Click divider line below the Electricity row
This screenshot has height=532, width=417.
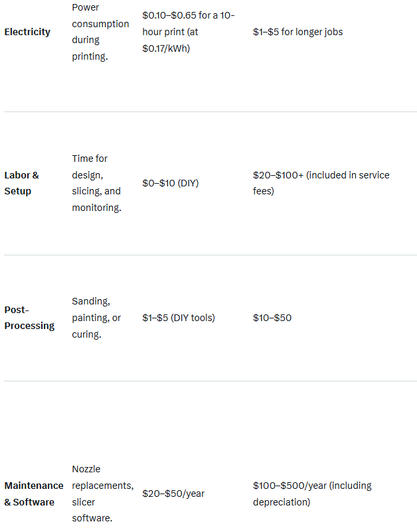(208, 112)
